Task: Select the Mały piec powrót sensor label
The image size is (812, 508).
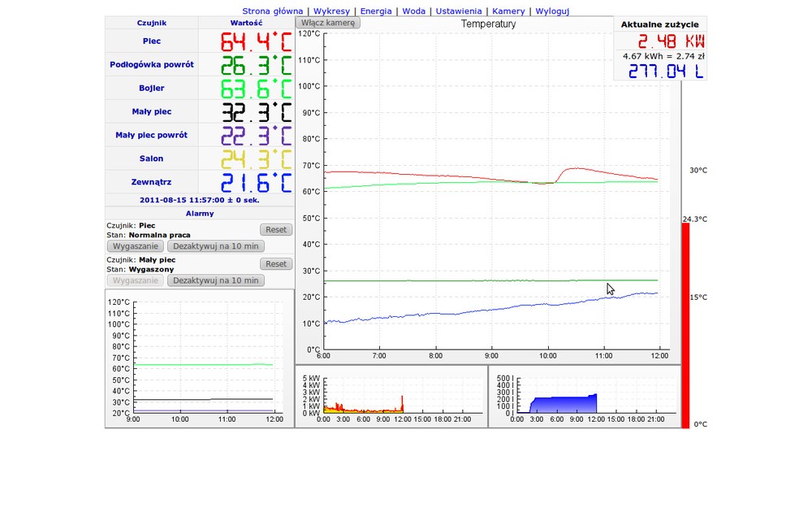Action: coord(152,135)
